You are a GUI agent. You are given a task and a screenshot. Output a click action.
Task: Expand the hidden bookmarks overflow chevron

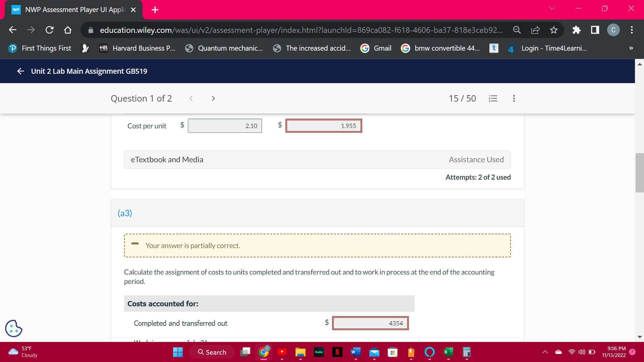tap(631, 48)
